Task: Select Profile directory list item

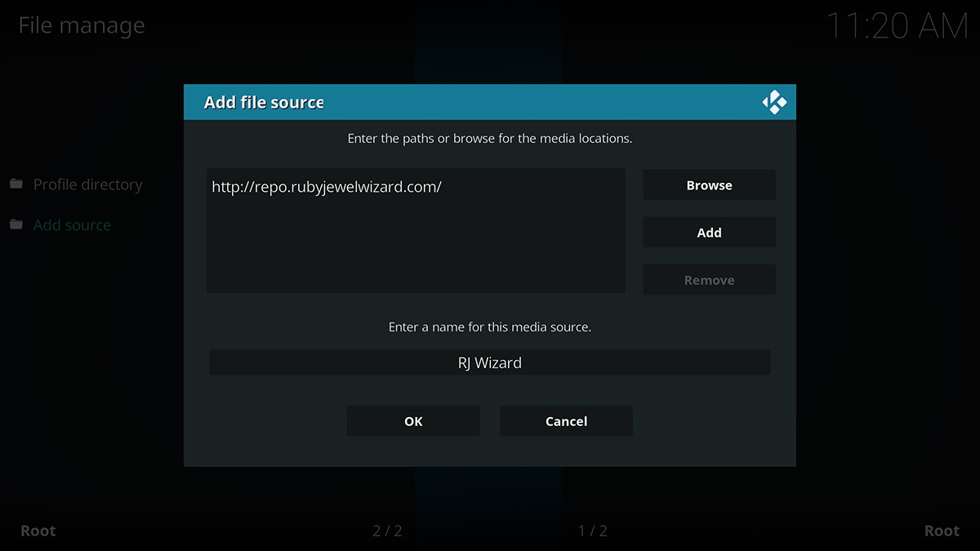Action: [87, 184]
